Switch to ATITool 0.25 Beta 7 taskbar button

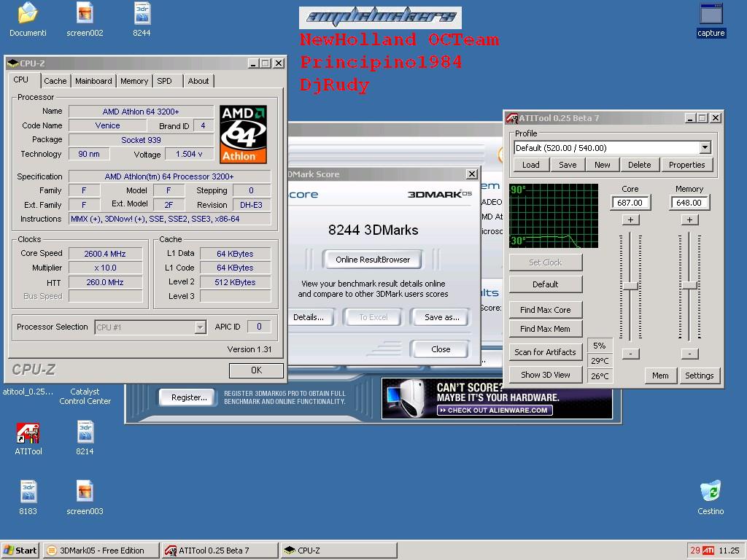coord(220,551)
